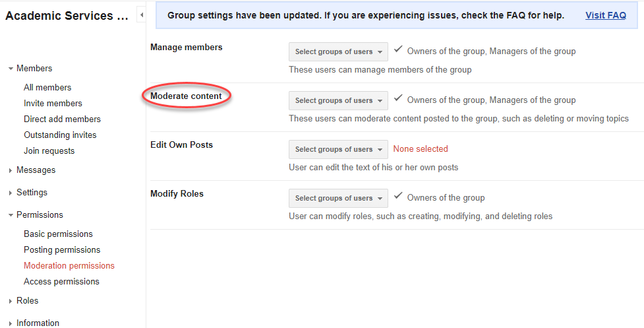Open Modify Roles user groups dropdown
The image size is (644, 328).
click(x=338, y=198)
